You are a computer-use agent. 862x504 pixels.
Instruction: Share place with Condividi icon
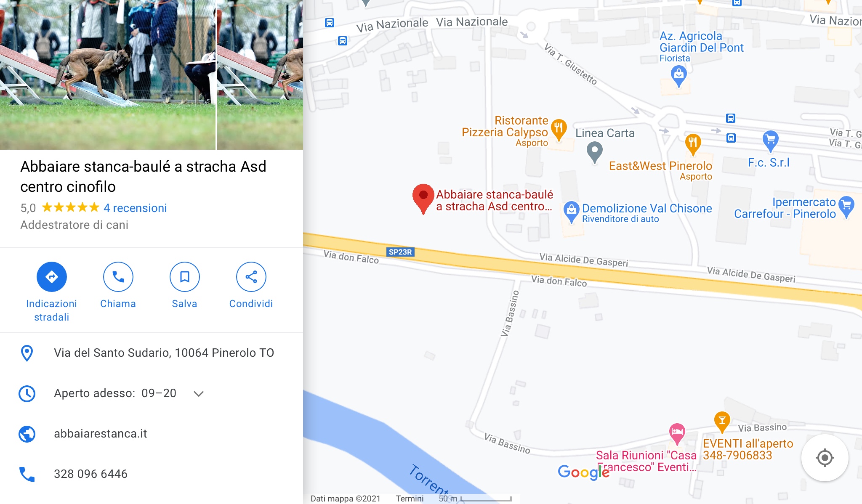[x=251, y=277]
